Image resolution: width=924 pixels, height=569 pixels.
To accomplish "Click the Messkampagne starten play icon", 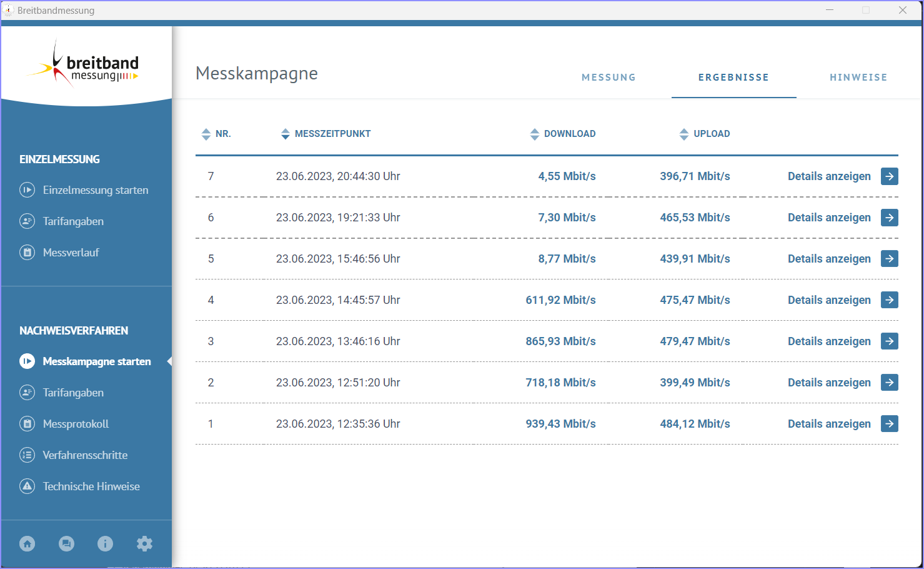I will pos(27,361).
